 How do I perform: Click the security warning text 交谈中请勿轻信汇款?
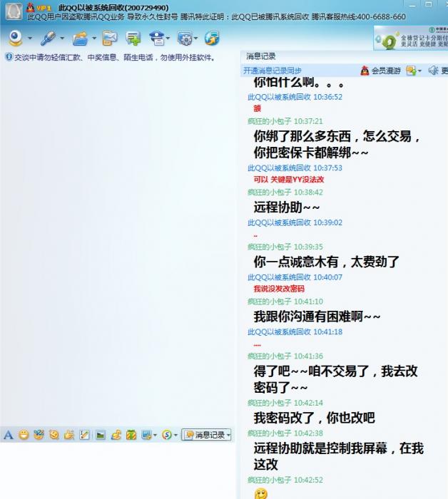pyautogui.click(x=115, y=57)
